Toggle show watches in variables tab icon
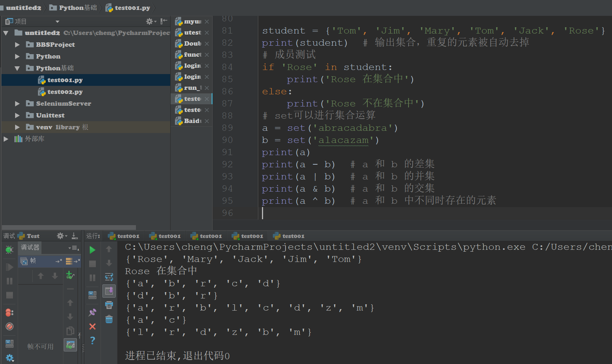The height and width of the screenshot is (364, 612). click(70, 345)
